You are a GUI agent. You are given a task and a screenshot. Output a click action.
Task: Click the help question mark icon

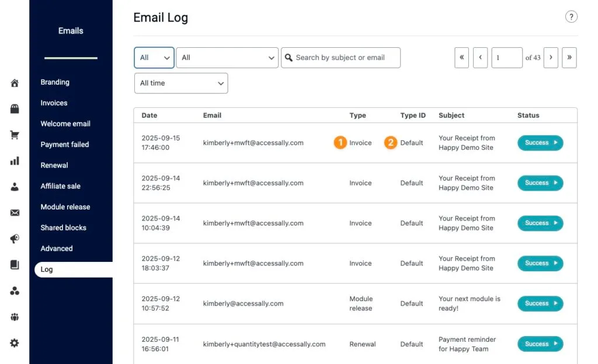(571, 17)
